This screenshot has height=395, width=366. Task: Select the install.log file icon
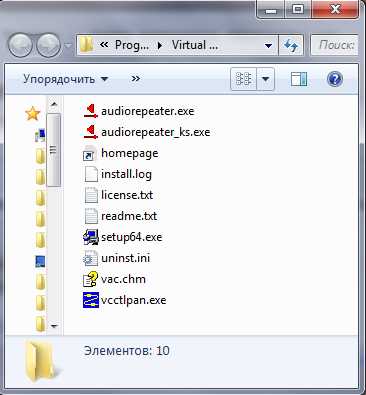(x=90, y=174)
